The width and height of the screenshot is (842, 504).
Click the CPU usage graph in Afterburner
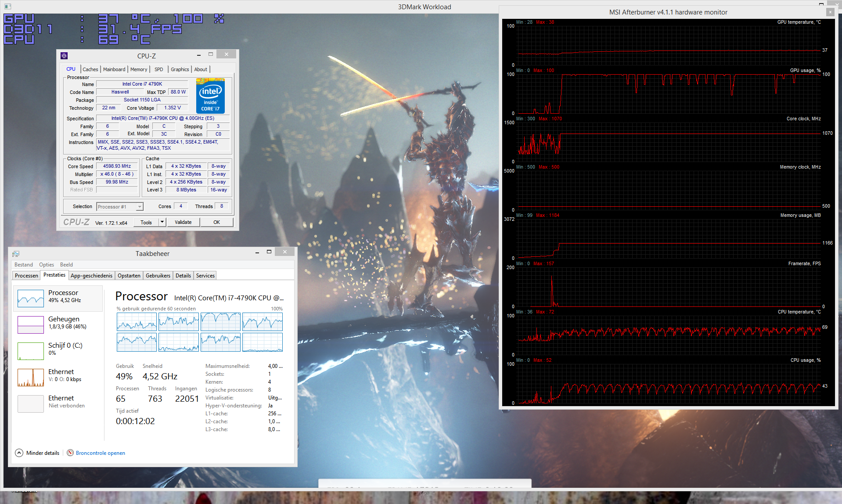[x=669, y=384]
